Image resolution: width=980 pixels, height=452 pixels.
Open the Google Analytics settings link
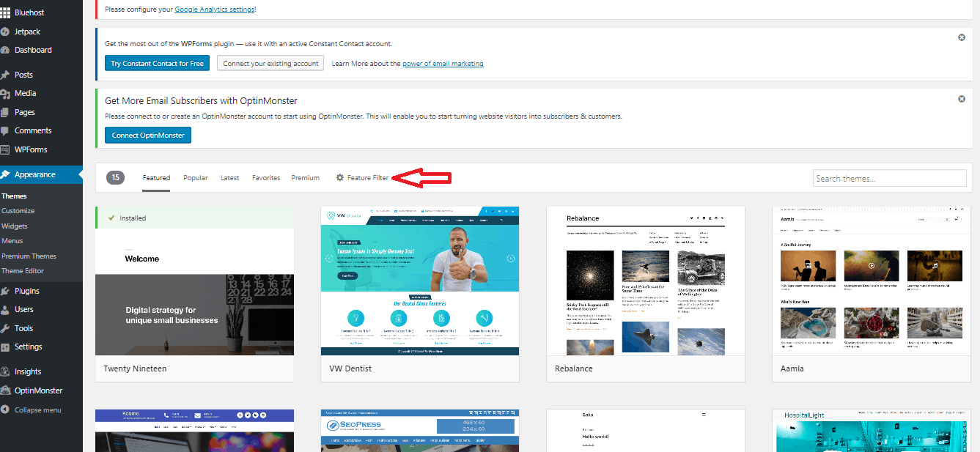(x=214, y=10)
